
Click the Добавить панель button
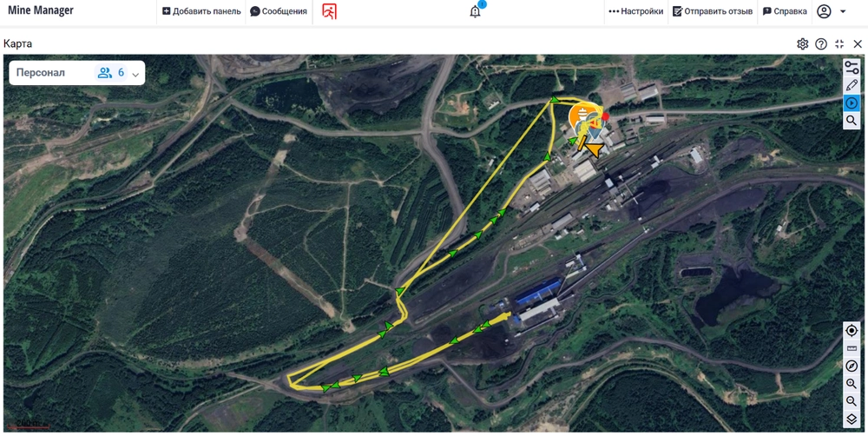coord(201,11)
